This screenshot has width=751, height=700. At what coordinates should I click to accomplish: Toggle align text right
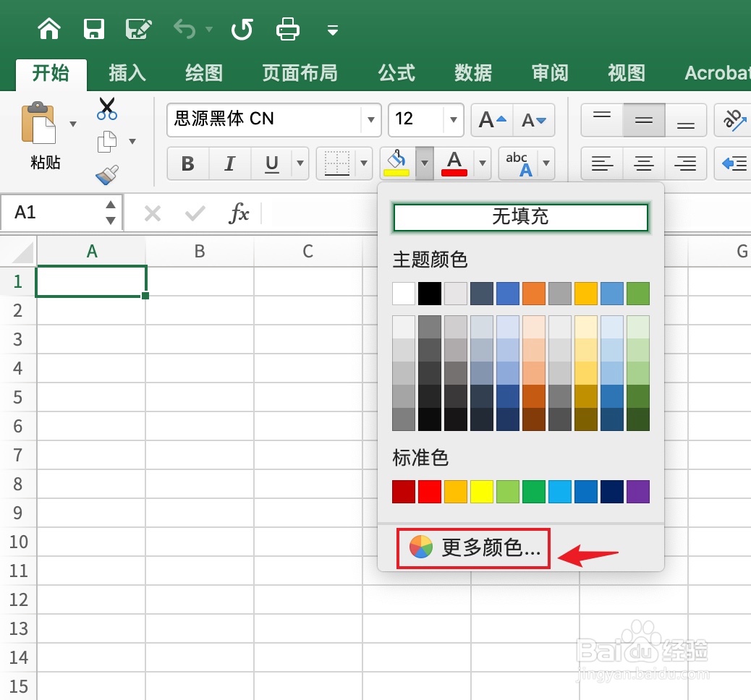click(686, 163)
